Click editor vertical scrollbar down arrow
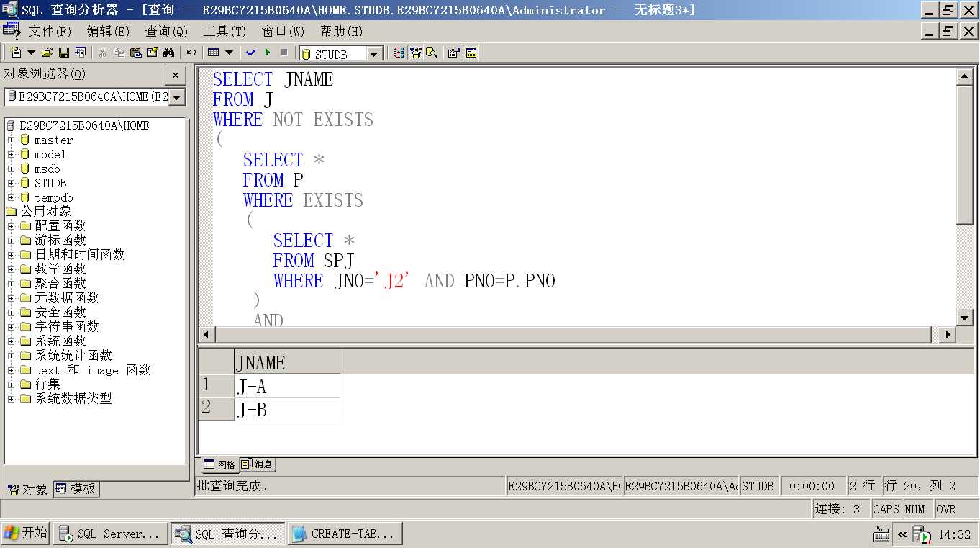The width and height of the screenshot is (980, 548). pyautogui.click(x=965, y=317)
